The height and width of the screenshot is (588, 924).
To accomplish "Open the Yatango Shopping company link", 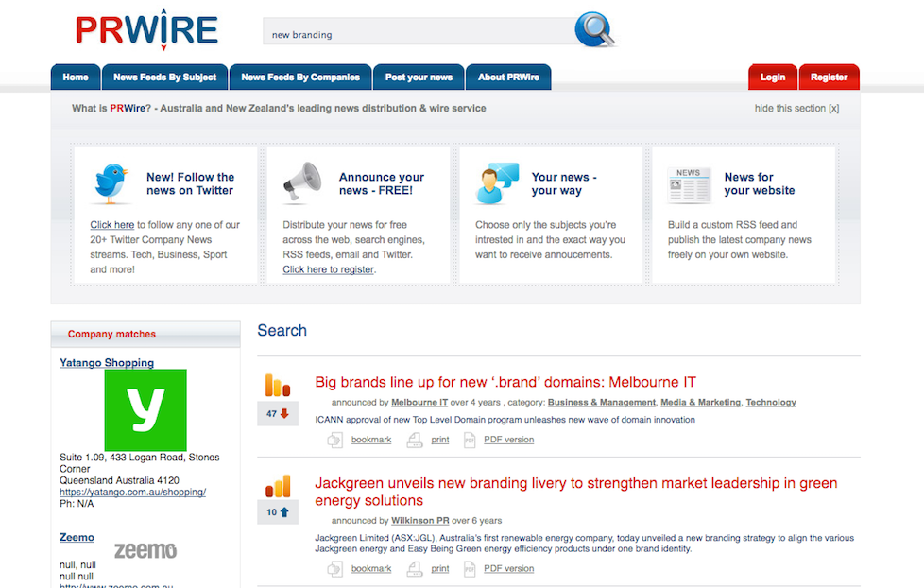I will pyautogui.click(x=107, y=363).
